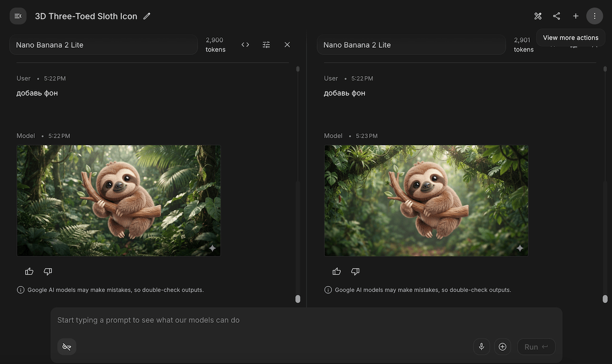Edit the chat title with pencil icon
The width and height of the screenshot is (612, 364).
(147, 16)
